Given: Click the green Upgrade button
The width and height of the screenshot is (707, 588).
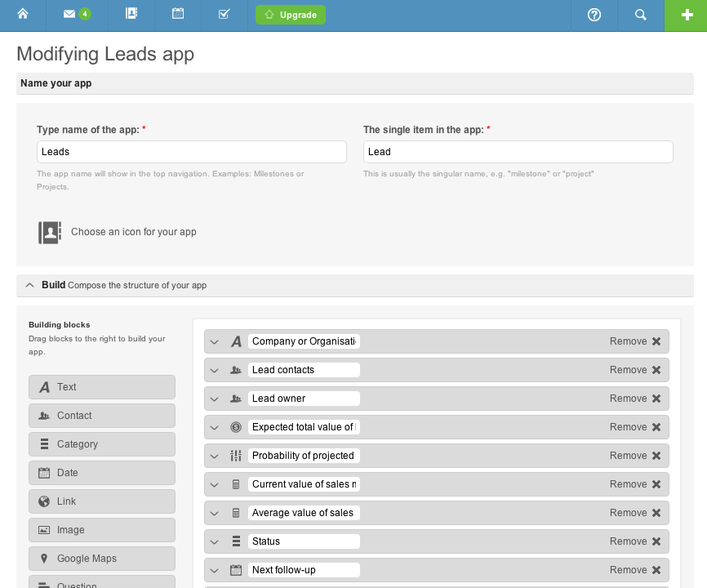Looking at the screenshot, I should tap(291, 15).
